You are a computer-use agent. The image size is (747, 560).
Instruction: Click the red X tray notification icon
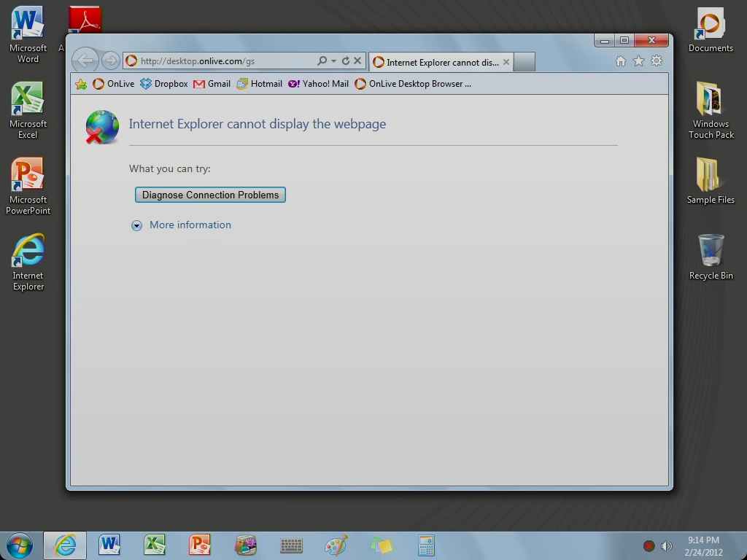click(x=649, y=546)
